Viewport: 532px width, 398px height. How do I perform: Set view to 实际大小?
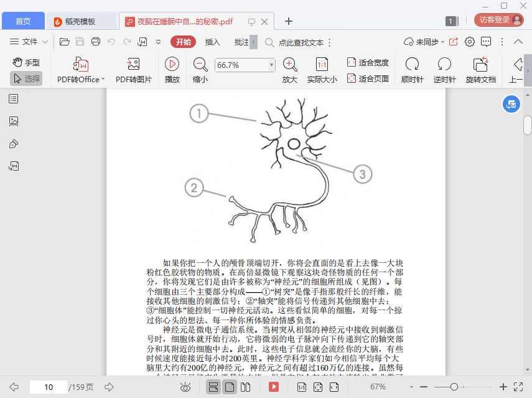(x=322, y=70)
